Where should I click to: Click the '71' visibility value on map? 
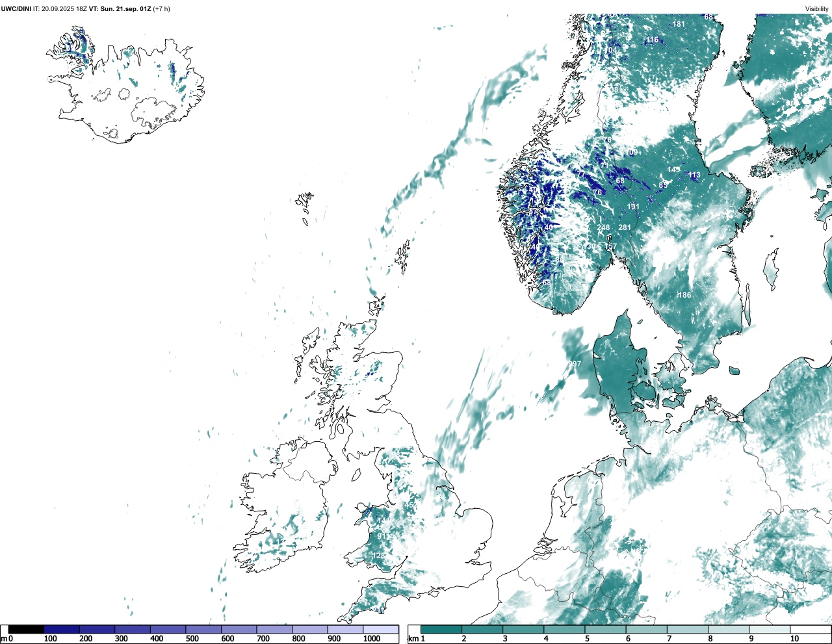pos(604,165)
